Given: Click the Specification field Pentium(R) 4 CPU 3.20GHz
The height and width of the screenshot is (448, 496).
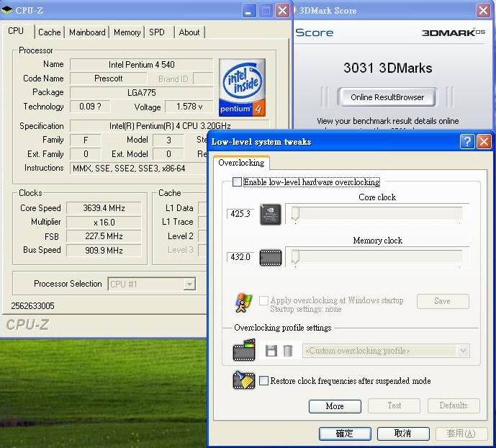Looking at the screenshot, I should pos(170,126).
